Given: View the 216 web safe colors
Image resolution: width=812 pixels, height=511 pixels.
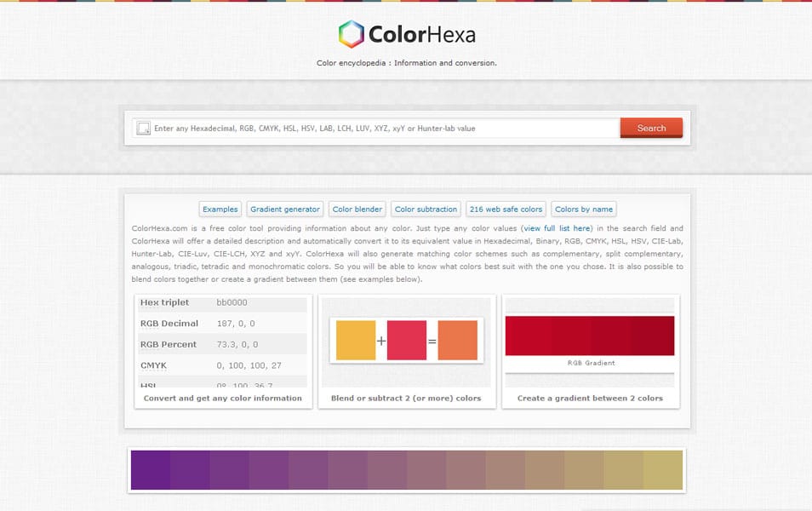Looking at the screenshot, I should click(x=506, y=209).
